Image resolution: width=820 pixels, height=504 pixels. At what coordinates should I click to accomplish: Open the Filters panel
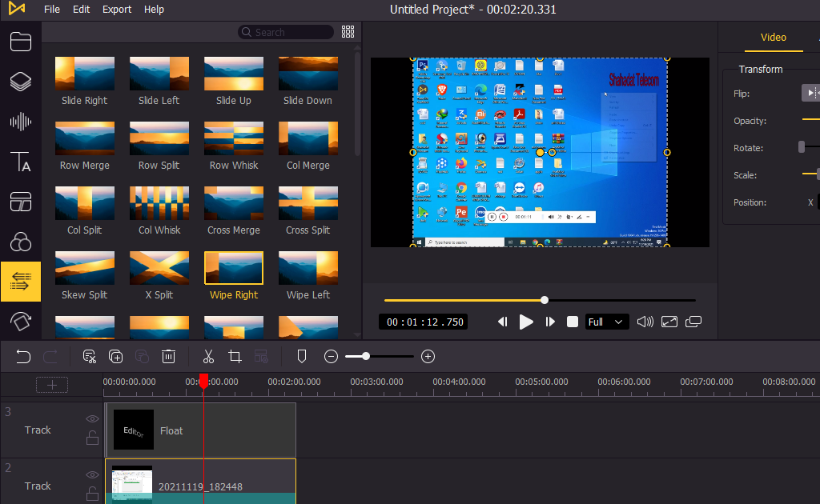click(21, 242)
